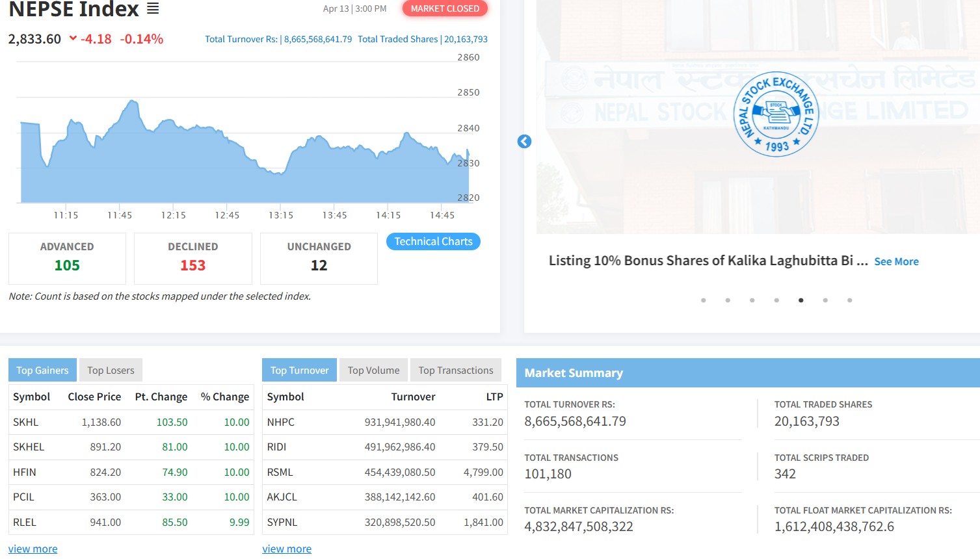The width and height of the screenshot is (980, 559).
Task: Open the index menu icon beside NEPSE Index
Action: tap(153, 8)
